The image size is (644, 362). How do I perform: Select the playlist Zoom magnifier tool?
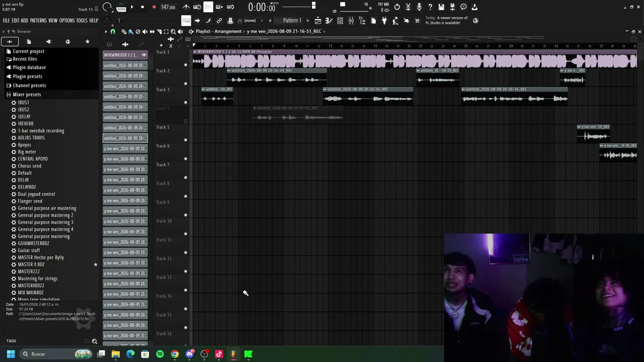pos(173,32)
